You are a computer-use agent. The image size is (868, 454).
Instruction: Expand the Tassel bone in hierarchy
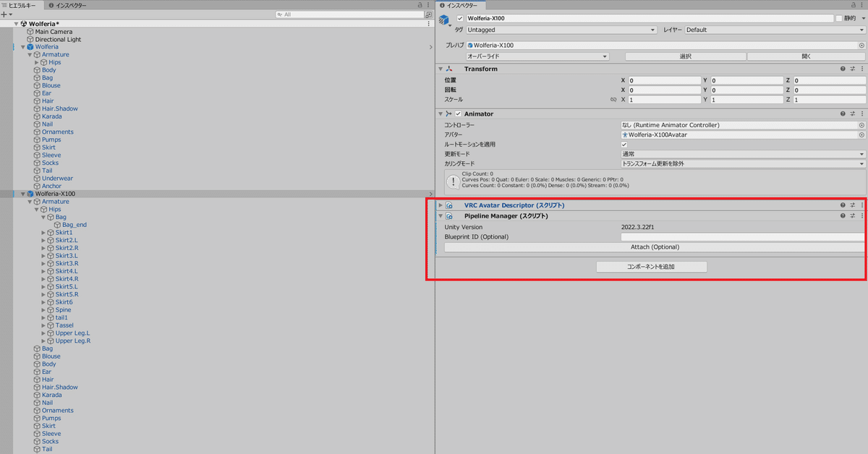click(43, 325)
